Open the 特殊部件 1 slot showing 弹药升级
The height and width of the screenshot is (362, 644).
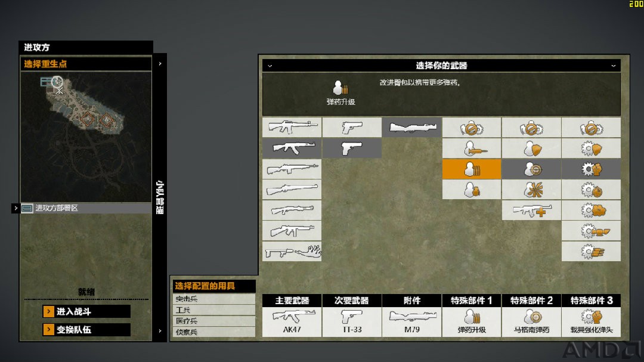pyautogui.click(x=472, y=321)
